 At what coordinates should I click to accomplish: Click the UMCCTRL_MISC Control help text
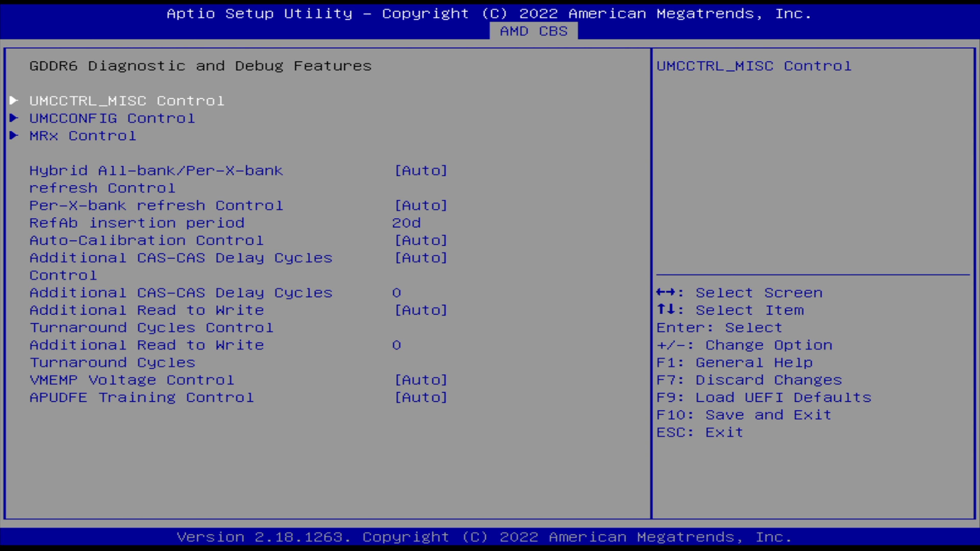tap(754, 66)
